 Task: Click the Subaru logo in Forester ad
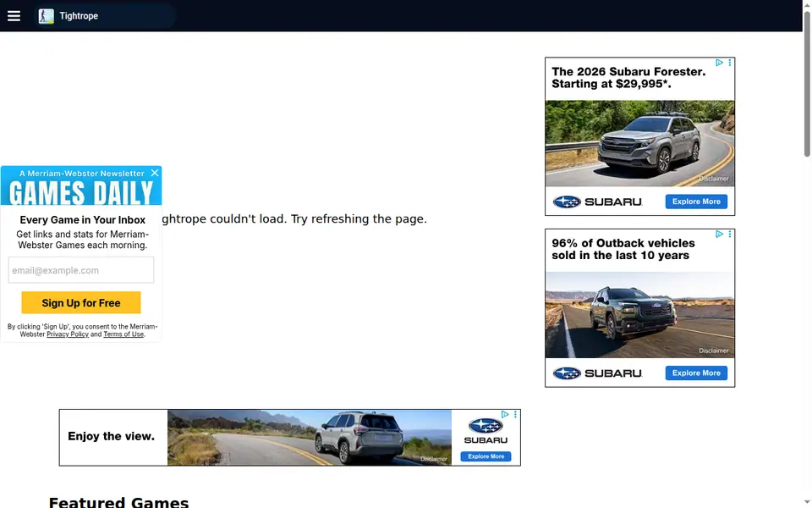point(598,202)
